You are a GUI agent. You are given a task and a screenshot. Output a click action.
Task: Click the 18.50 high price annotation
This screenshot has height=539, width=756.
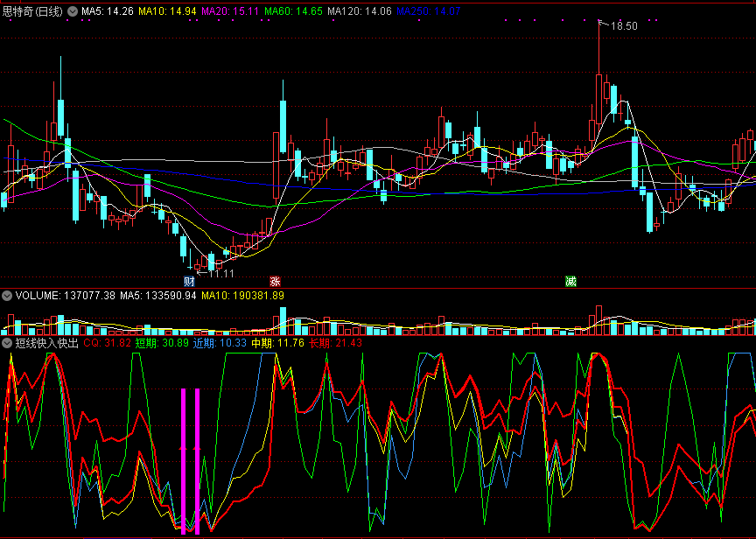pyautogui.click(x=624, y=26)
